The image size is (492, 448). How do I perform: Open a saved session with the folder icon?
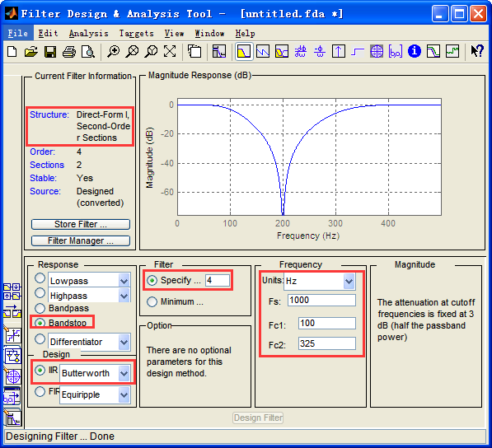pyautogui.click(x=31, y=51)
